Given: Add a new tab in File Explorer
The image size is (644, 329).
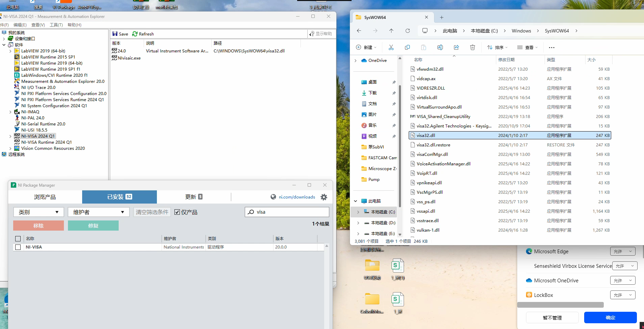Looking at the screenshot, I should (x=442, y=17).
